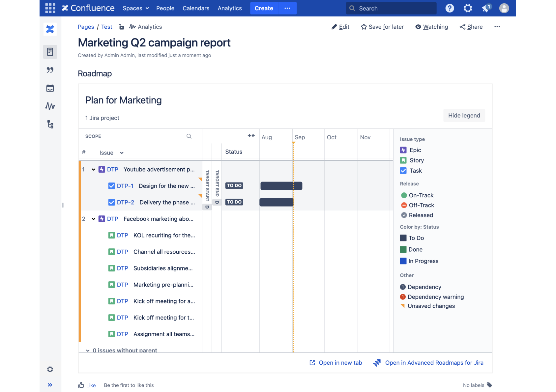Viewport: 556px width, 392px height.
Task: Select the To Do color swatch in legend
Action: (403, 238)
